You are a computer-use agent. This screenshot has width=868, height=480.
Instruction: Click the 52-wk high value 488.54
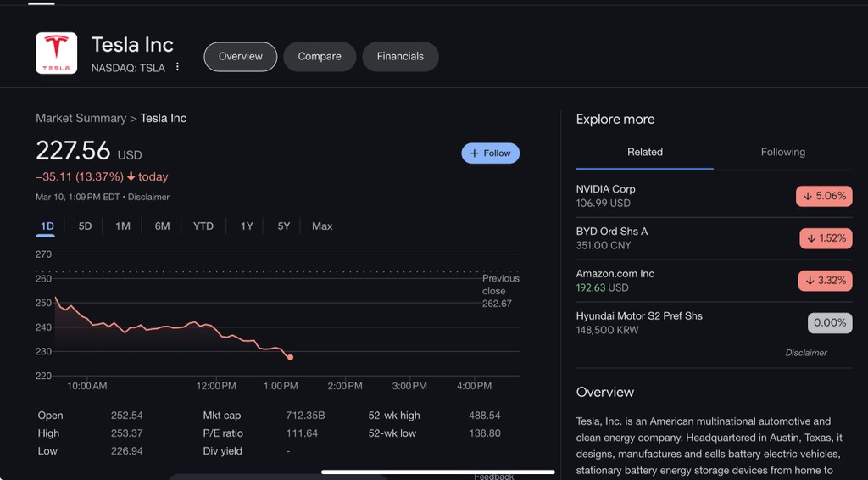coord(484,416)
